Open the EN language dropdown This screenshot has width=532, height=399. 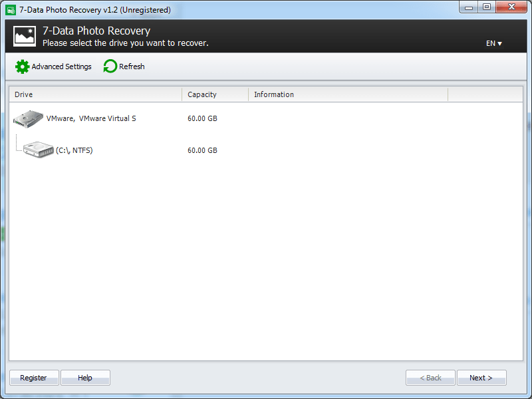[x=493, y=43]
